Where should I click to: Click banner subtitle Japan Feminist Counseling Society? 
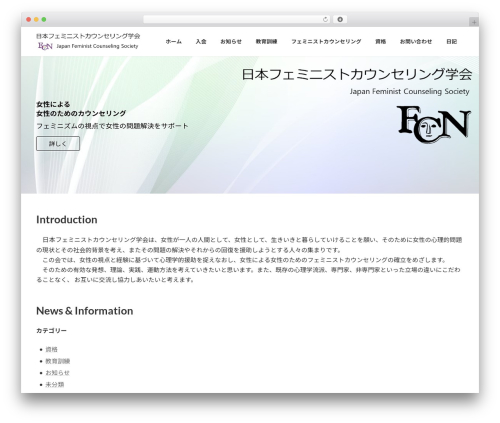pos(410,91)
